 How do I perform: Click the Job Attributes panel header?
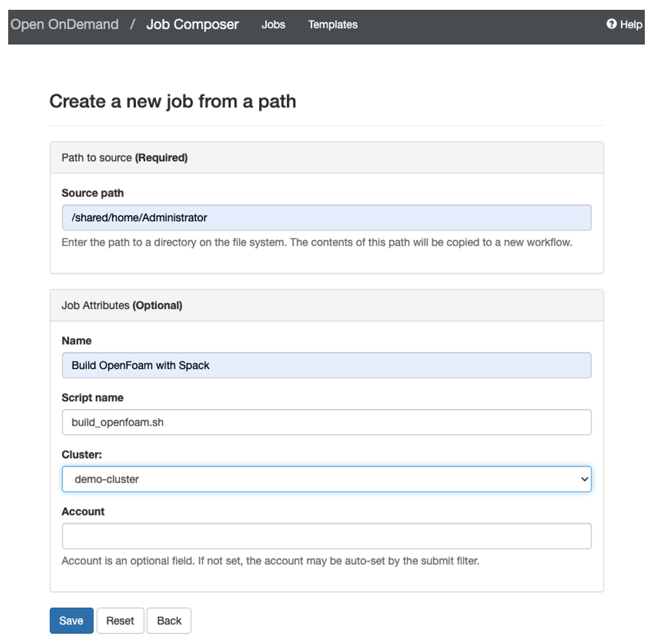tap(121, 305)
